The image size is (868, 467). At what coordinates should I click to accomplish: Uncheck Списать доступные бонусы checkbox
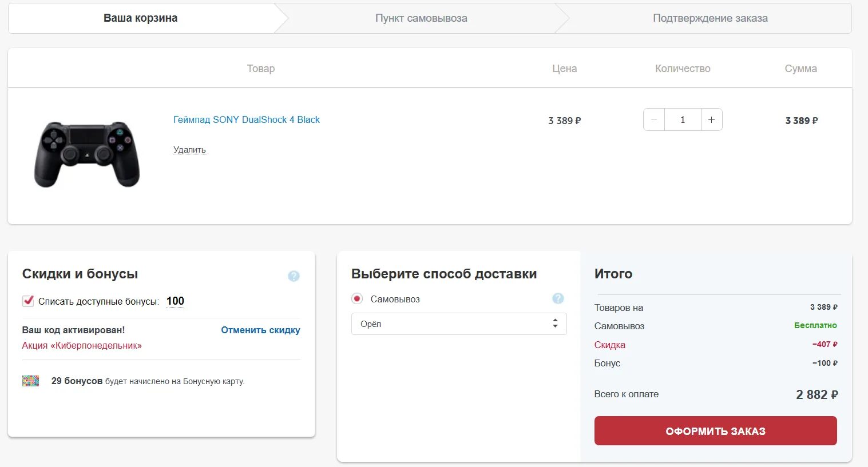tap(28, 301)
